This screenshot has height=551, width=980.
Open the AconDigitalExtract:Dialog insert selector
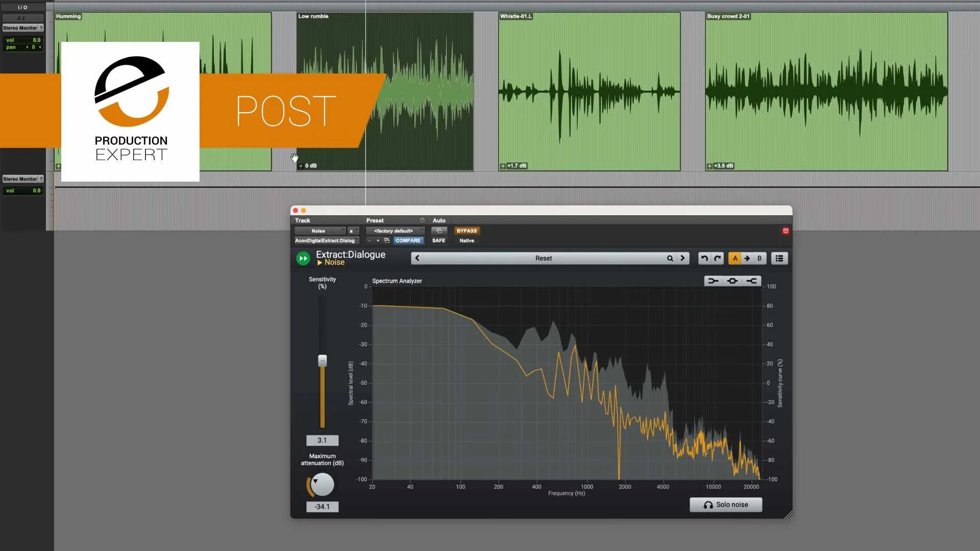pos(325,240)
